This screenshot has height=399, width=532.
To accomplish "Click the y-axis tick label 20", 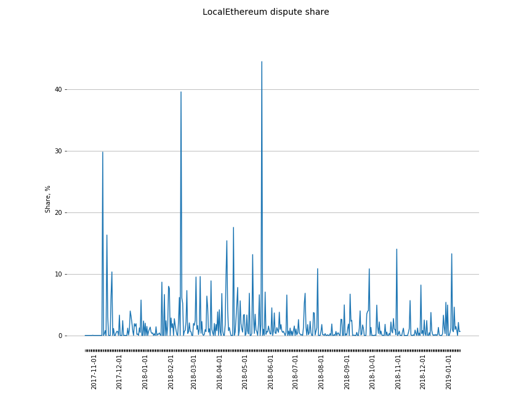I will coord(58,212).
